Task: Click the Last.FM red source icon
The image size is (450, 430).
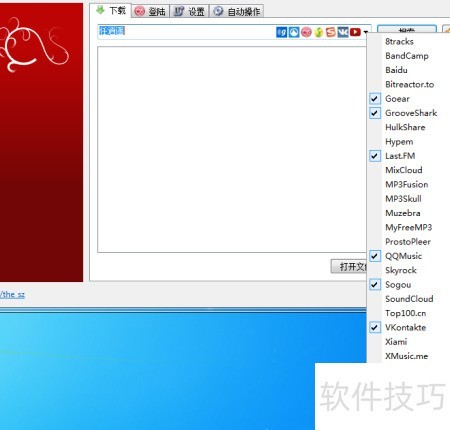Action: point(306,32)
